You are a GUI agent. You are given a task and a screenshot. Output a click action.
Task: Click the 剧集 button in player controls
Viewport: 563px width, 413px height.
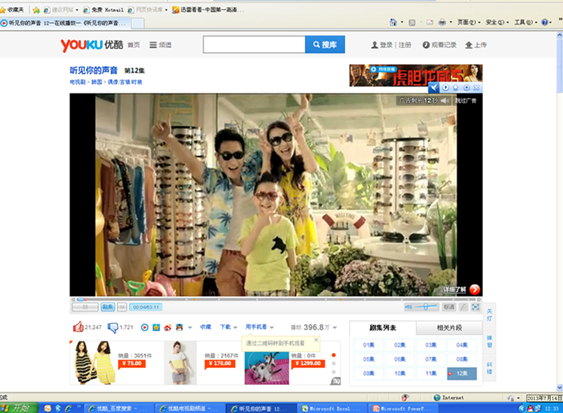tap(108, 307)
